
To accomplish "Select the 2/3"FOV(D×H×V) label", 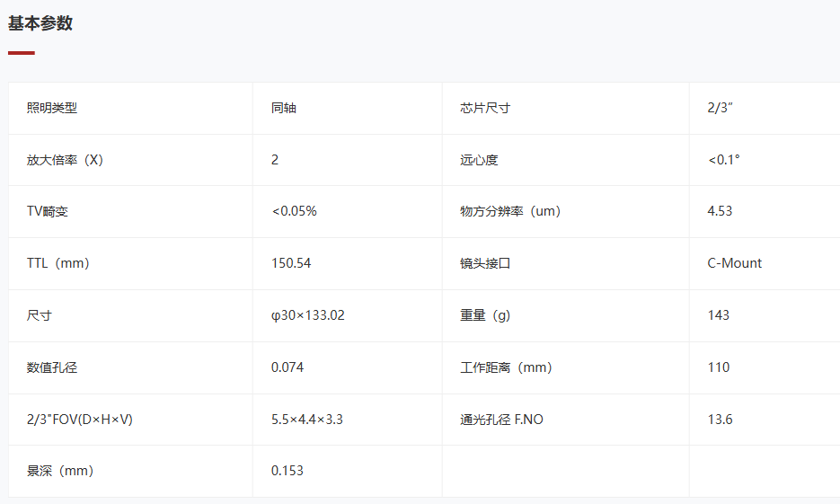I will (80, 420).
